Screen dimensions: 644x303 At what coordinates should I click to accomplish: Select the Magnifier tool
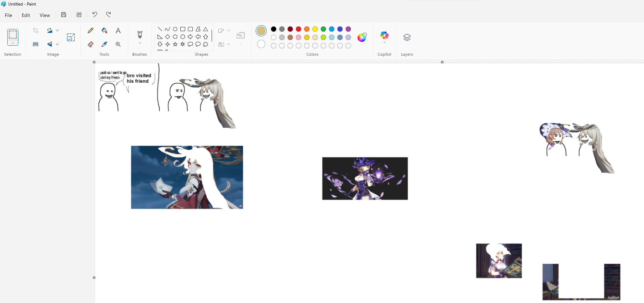click(118, 44)
